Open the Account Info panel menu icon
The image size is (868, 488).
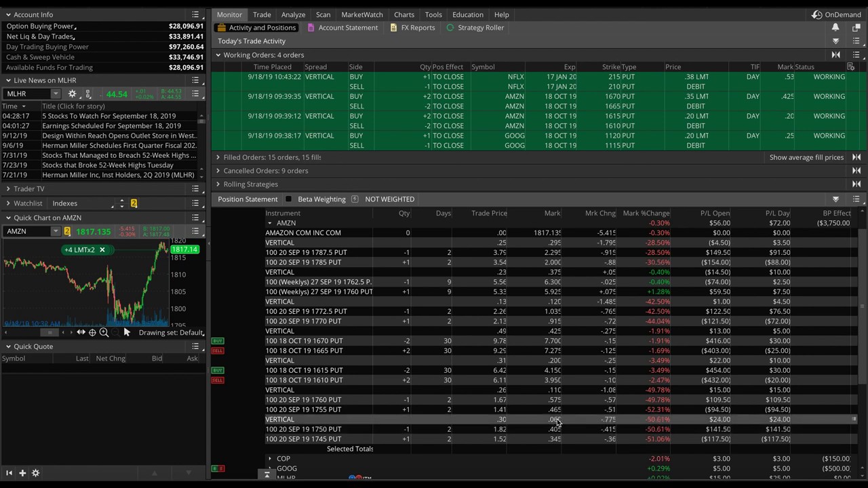coord(195,14)
